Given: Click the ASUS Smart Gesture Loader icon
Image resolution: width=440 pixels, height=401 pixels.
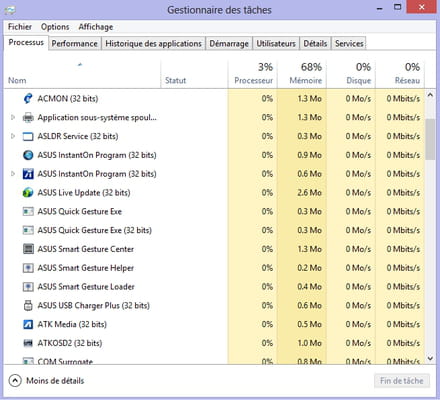Looking at the screenshot, I should pos(28,287).
